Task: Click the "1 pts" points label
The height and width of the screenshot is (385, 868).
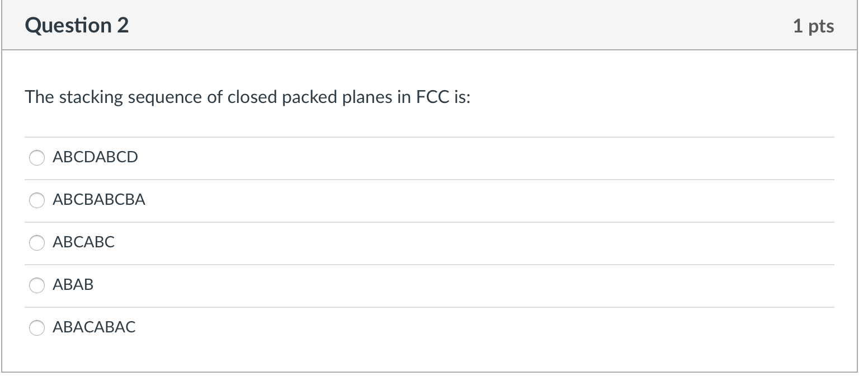Action: (x=813, y=26)
